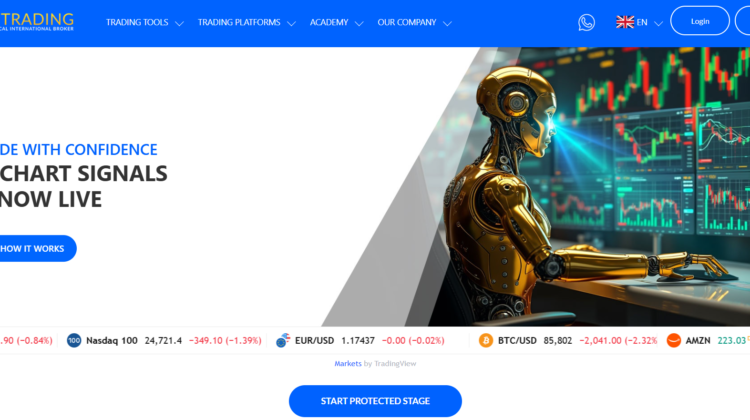Click the Amazon AMZN ticker icon
Image resolution: width=750 pixels, height=420 pixels.
click(673, 340)
